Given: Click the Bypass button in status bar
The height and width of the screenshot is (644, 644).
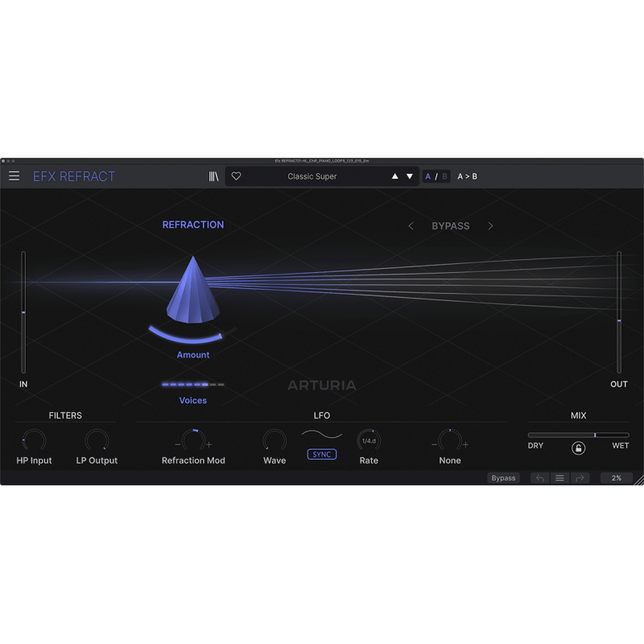Looking at the screenshot, I should pyautogui.click(x=504, y=478).
